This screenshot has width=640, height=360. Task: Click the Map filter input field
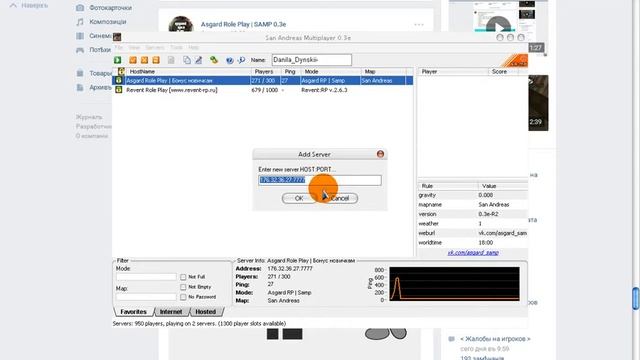pyautogui.click(x=146, y=297)
